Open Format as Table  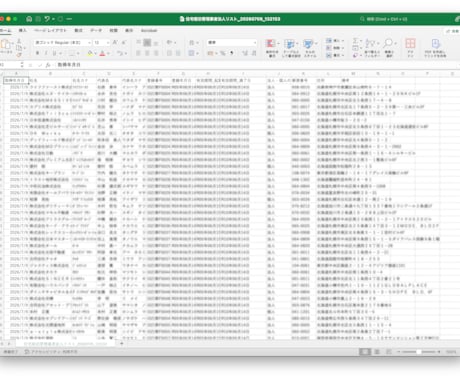tap(291, 48)
